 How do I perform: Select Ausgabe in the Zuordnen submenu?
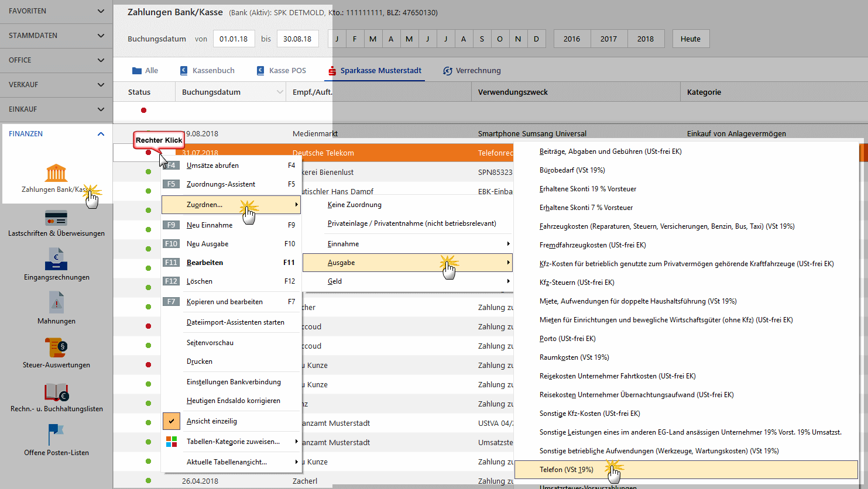click(407, 263)
